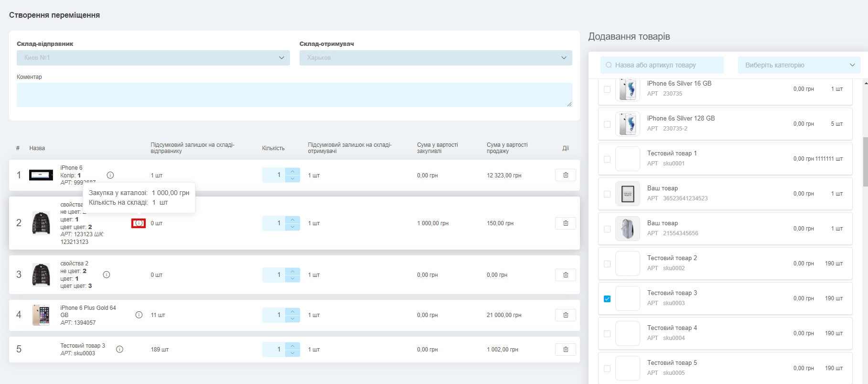The width and height of the screenshot is (868, 384).
Task: Click 1 002,00 грн sale value
Action: click(503, 350)
